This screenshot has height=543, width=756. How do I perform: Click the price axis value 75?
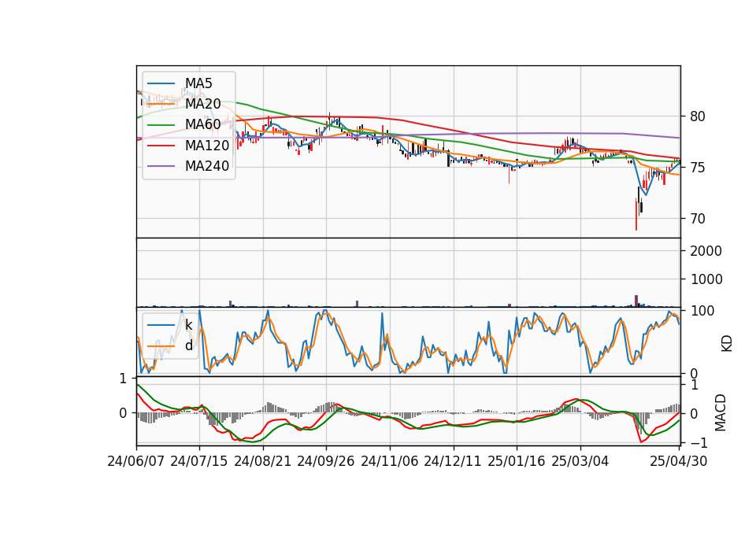pyautogui.click(x=698, y=168)
